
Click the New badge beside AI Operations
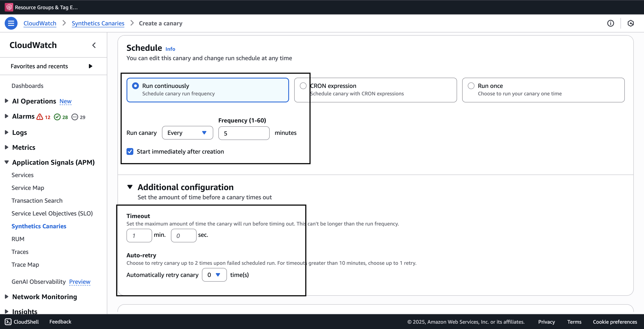66,101
